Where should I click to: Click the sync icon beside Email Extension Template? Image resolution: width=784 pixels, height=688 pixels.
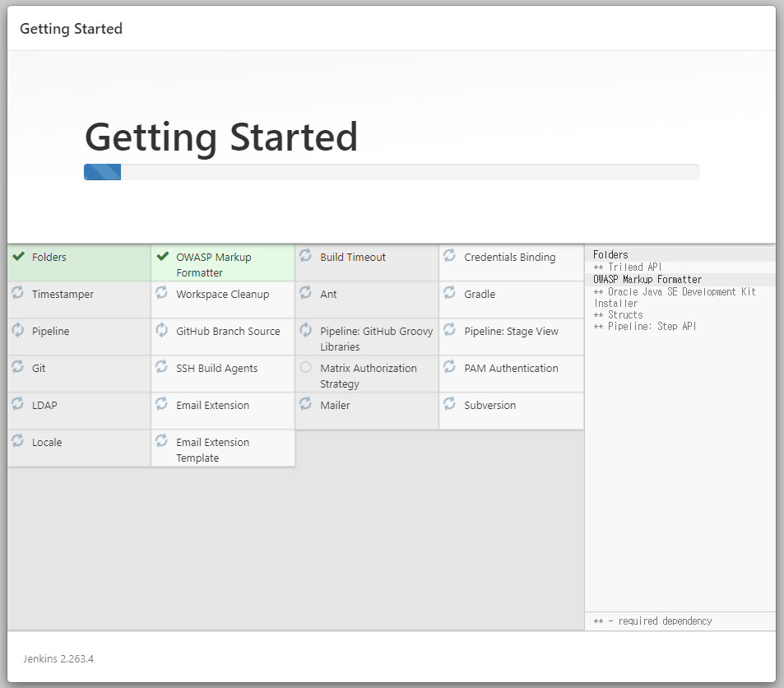[161, 440]
